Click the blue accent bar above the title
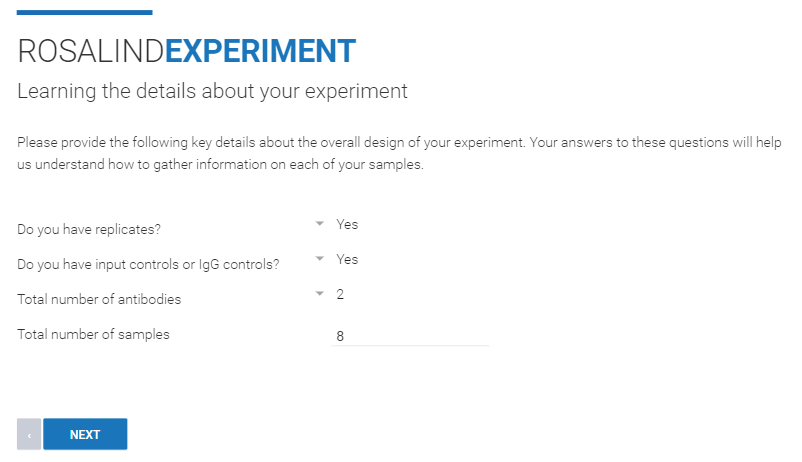 click(x=85, y=12)
